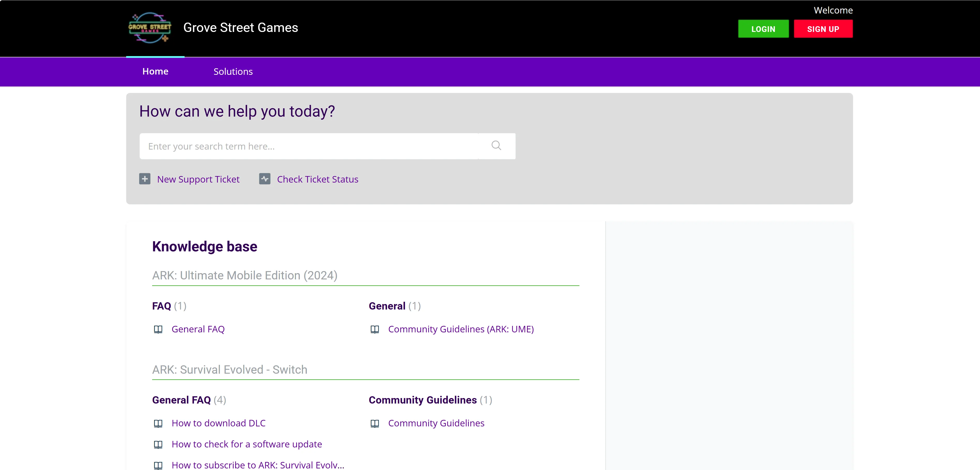This screenshot has height=470, width=980.
Task: Click the book icon beside How to download DLC
Action: (x=158, y=423)
